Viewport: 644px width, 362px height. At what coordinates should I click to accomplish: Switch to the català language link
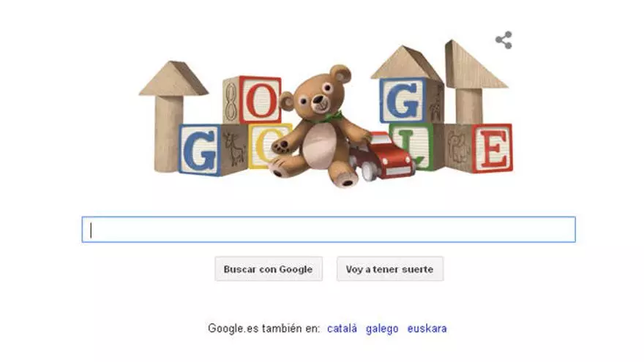coord(342,328)
